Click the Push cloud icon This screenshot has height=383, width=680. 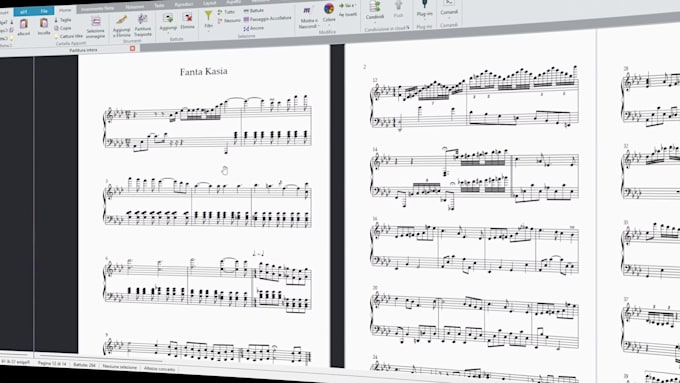pyautogui.click(x=398, y=6)
